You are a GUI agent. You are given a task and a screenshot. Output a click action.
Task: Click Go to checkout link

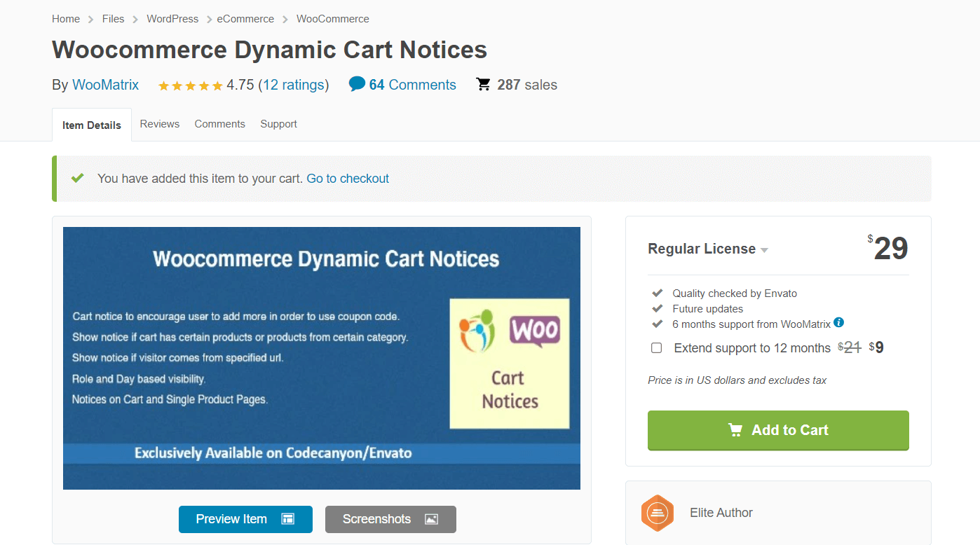(x=348, y=179)
